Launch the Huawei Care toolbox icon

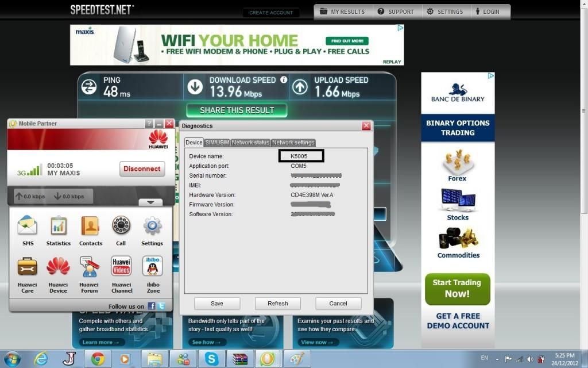(28, 267)
